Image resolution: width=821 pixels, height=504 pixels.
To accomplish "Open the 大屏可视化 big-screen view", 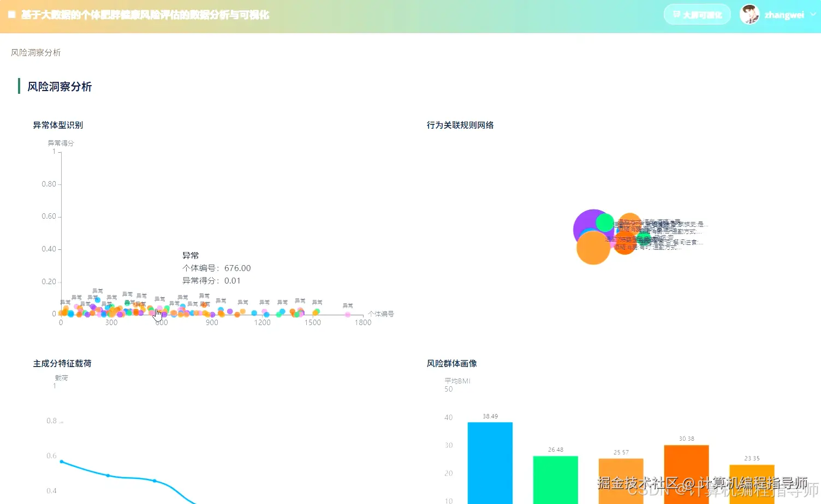I will coord(697,15).
